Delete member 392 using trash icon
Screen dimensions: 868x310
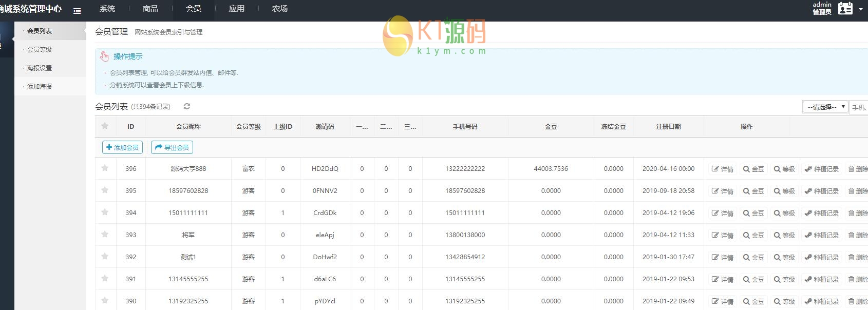(857, 257)
